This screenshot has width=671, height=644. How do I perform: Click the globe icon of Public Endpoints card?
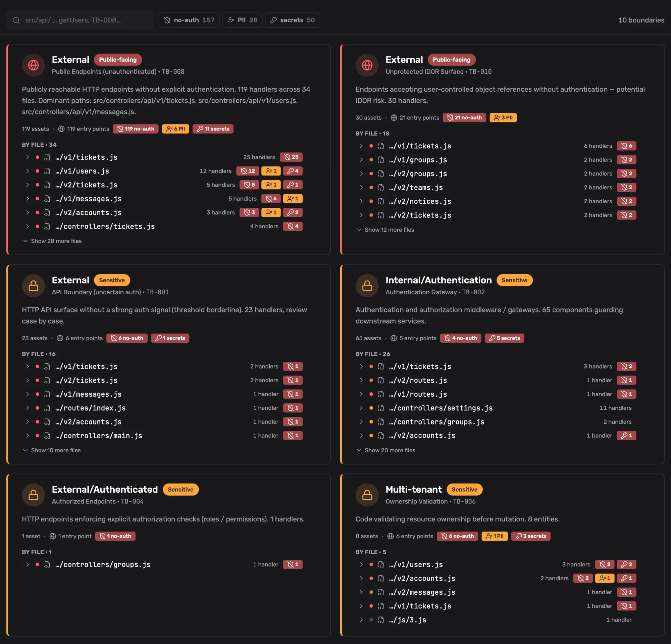pos(34,65)
